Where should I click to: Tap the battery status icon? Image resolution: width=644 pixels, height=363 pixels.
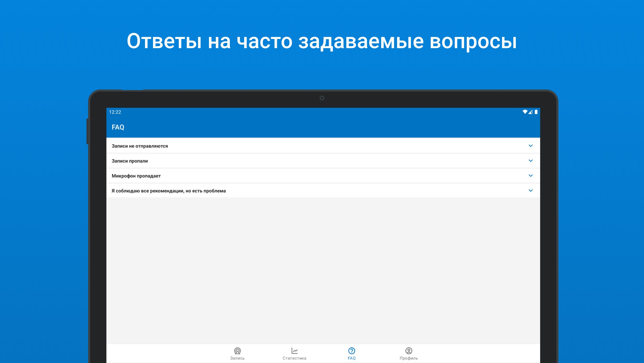pos(536,112)
